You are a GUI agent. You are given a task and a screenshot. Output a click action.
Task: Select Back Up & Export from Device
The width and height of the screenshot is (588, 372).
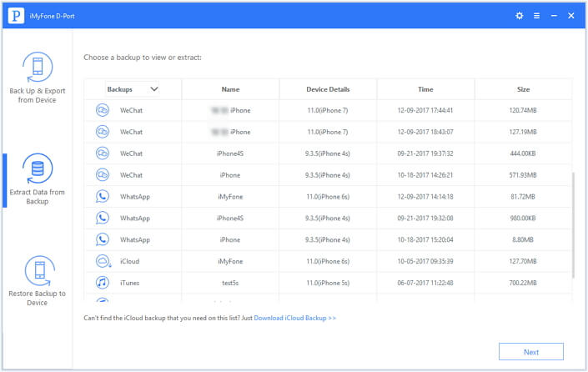tap(38, 78)
